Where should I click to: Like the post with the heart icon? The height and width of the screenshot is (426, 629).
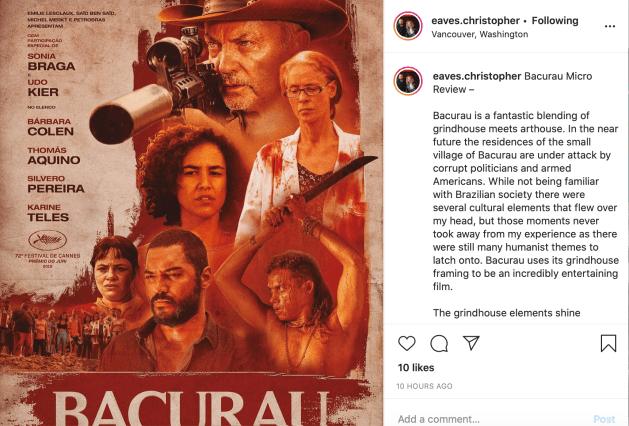406,343
